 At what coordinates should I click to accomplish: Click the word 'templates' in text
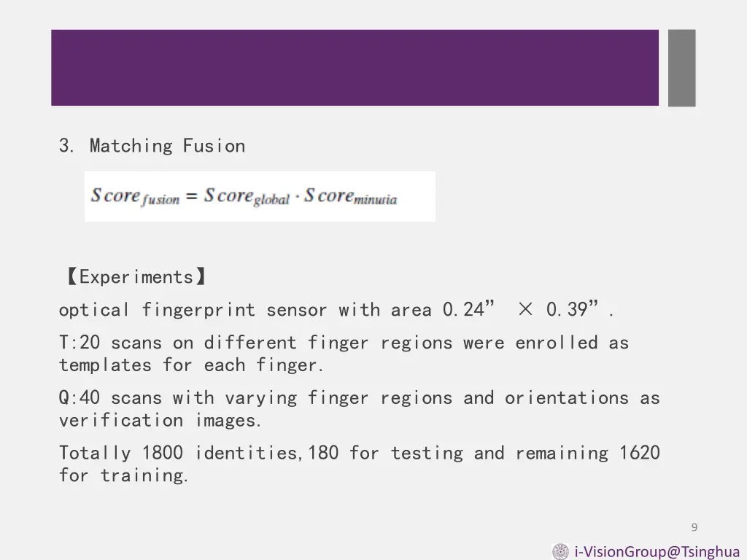105,365
